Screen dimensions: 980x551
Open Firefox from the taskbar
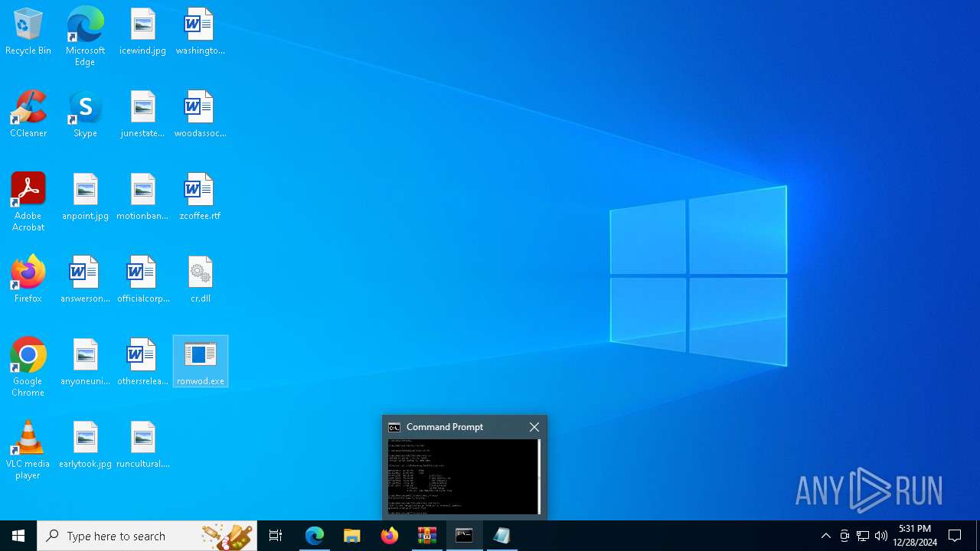point(390,536)
